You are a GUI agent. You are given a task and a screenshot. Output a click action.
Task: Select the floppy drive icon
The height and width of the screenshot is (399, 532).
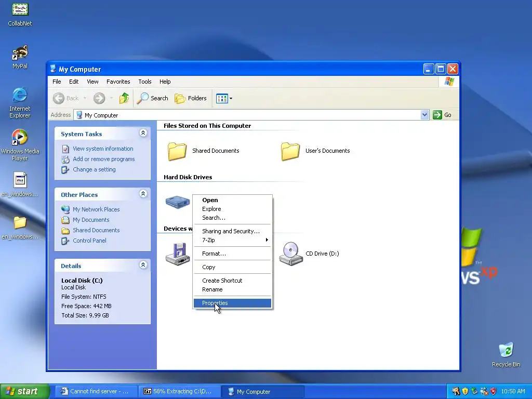(x=178, y=254)
